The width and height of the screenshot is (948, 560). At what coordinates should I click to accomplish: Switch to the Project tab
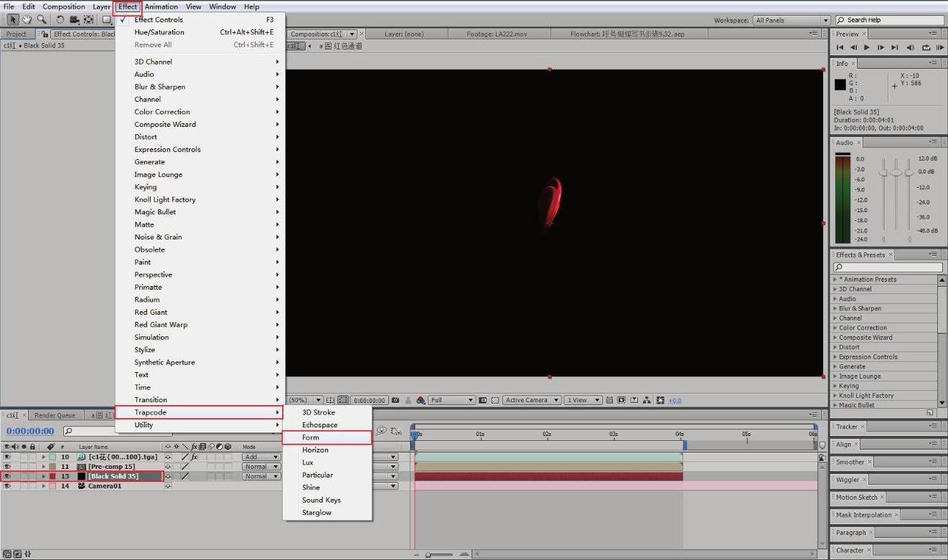click(x=16, y=34)
